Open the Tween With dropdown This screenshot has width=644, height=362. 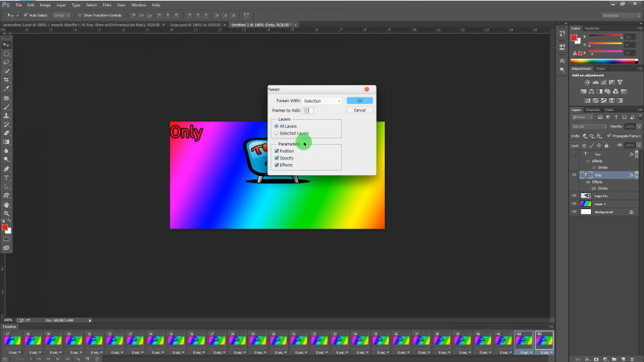coord(321,101)
